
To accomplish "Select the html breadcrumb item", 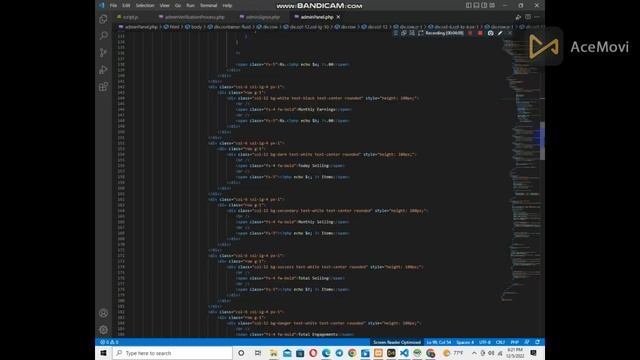I will click(x=172, y=27).
